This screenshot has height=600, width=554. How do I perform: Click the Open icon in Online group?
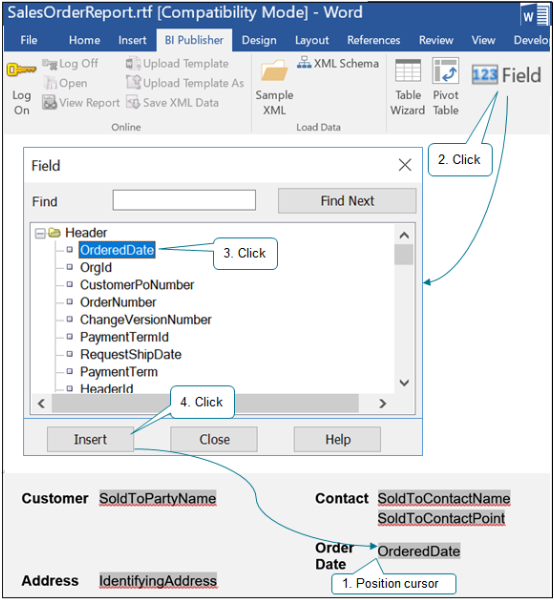(50, 83)
